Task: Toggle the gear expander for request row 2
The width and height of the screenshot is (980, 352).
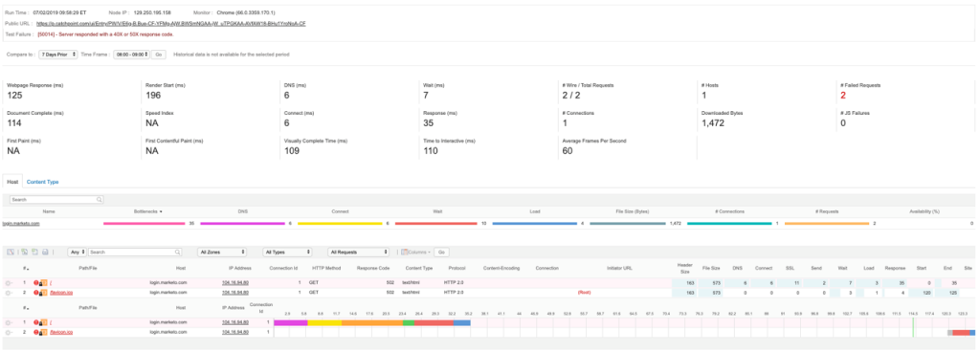Action: pyautogui.click(x=8, y=293)
